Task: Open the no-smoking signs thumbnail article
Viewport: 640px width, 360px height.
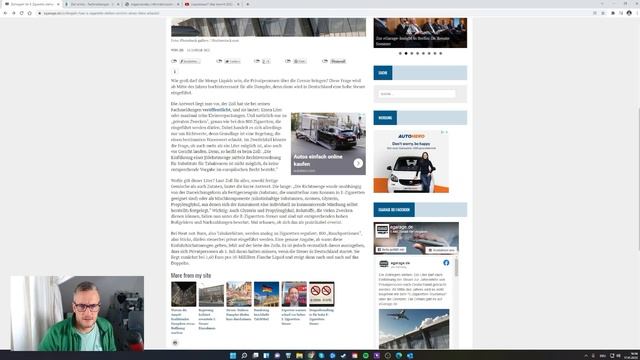Action: tap(322, 294)
